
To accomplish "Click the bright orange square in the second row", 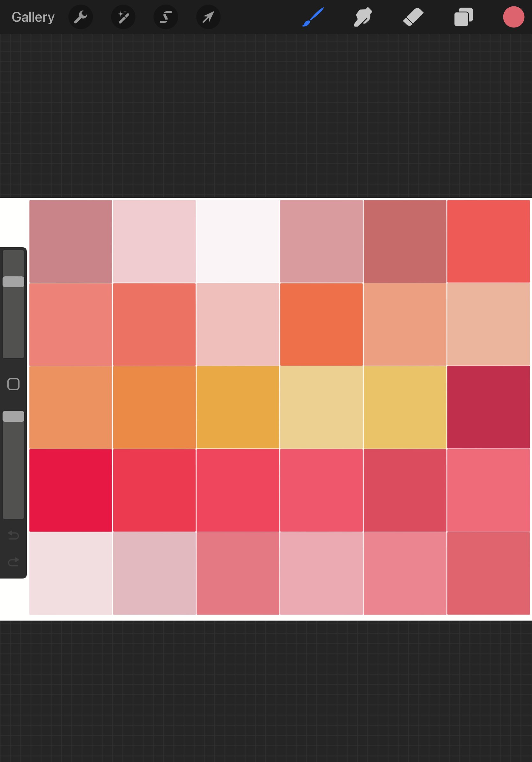I will (321, 324).
